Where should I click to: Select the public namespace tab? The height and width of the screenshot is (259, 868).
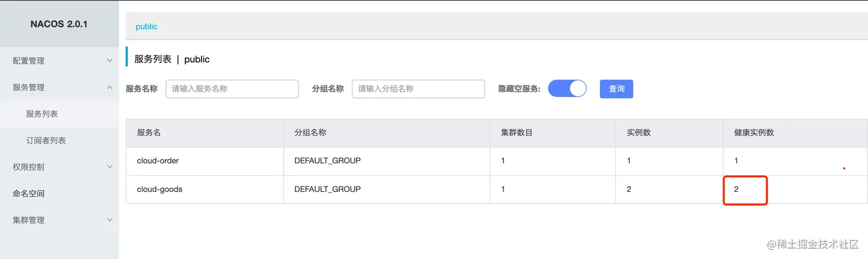coord(146,27)
